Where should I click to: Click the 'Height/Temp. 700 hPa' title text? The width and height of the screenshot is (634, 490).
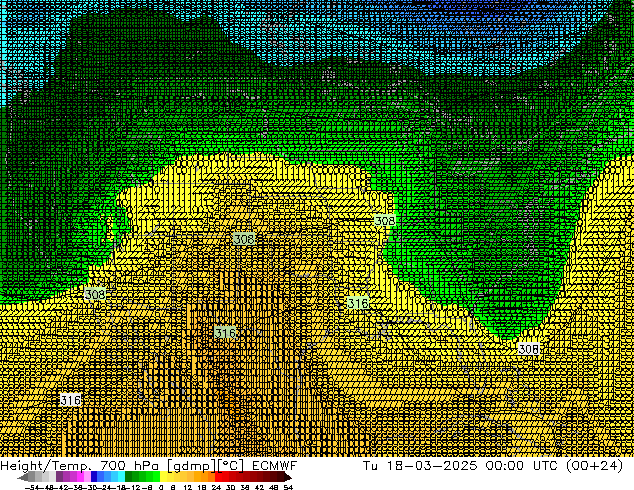(79, 466)
